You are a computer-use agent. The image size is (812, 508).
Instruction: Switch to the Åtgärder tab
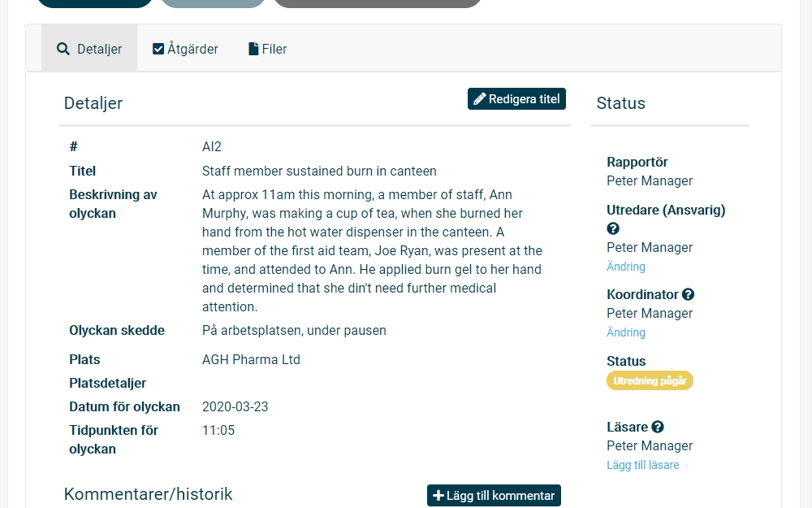click(185, 49)
